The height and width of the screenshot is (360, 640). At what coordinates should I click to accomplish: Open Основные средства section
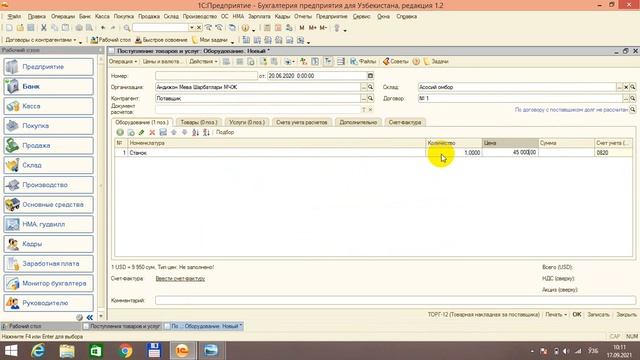click(49, 204)
